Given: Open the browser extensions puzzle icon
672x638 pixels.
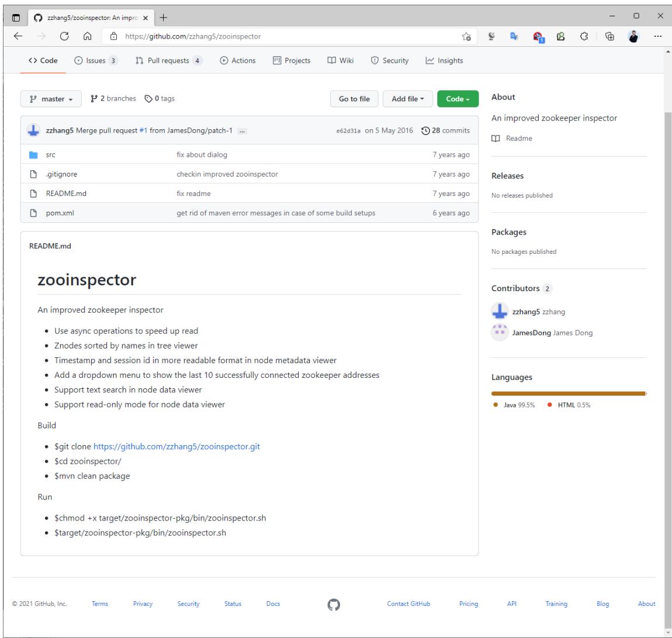Looking at the screenshot, I should point(584,36).
